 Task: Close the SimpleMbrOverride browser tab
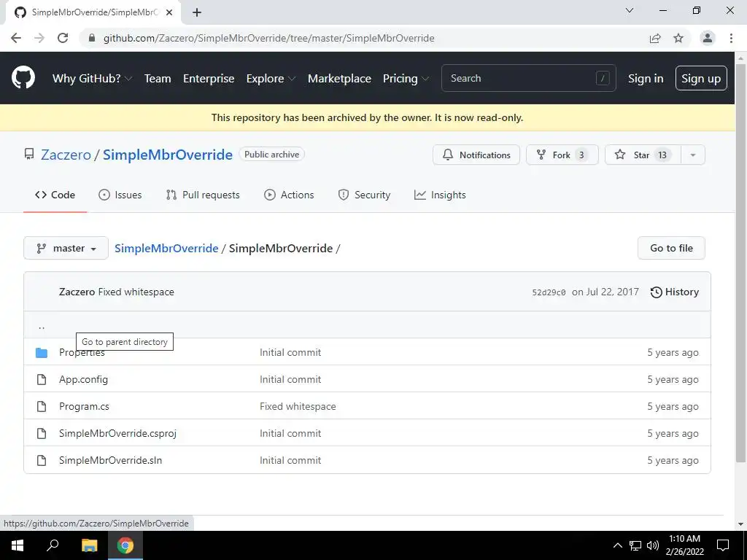click(169, 13)
